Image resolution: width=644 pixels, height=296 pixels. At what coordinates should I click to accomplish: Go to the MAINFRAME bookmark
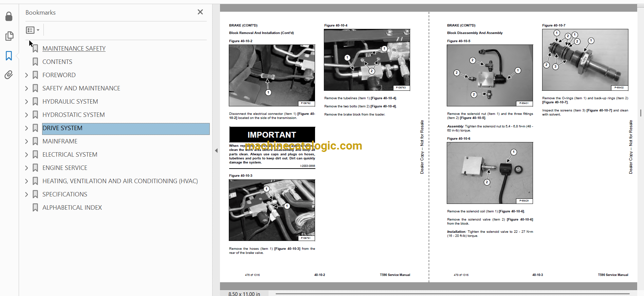pyautogui.click(x=60, y=141)
